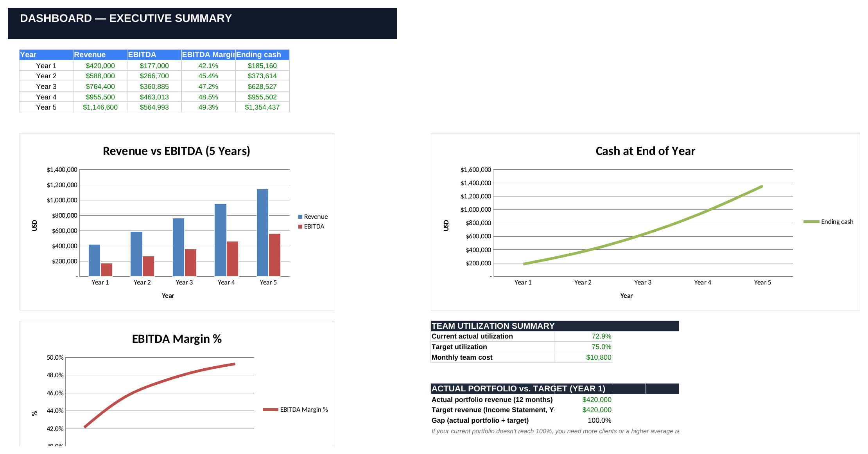
Task: Click the Ending cash column header
Action: click(262, 55)
